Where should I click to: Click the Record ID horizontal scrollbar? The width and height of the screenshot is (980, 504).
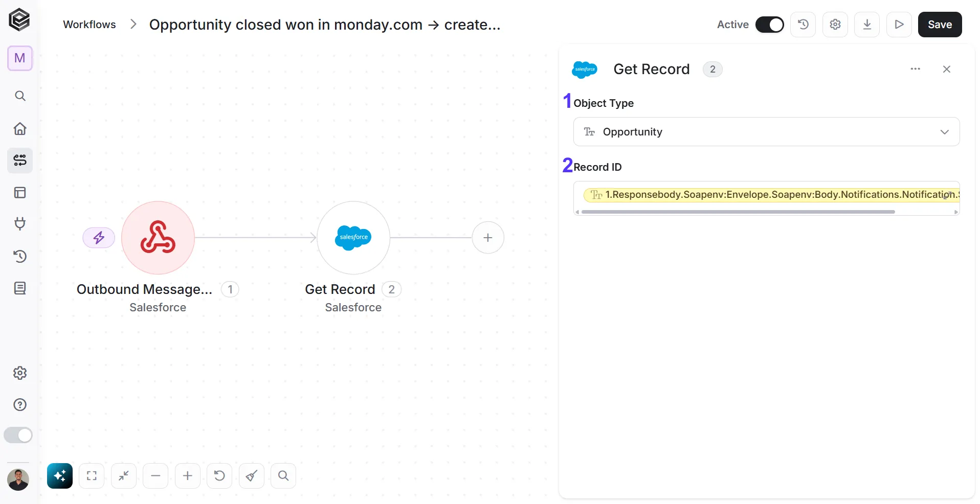pos(738,212)
